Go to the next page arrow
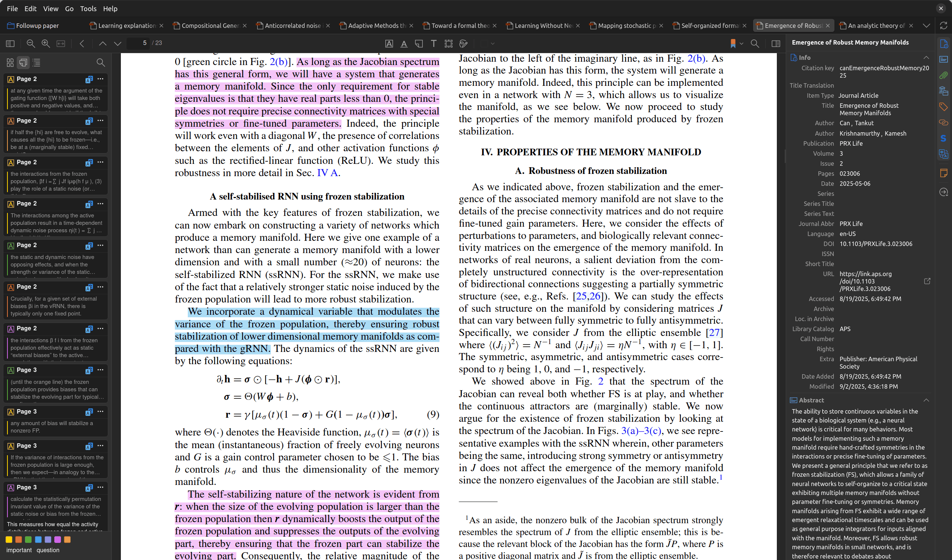This screenshot has height=560, width=952. (x=118, y=43)
